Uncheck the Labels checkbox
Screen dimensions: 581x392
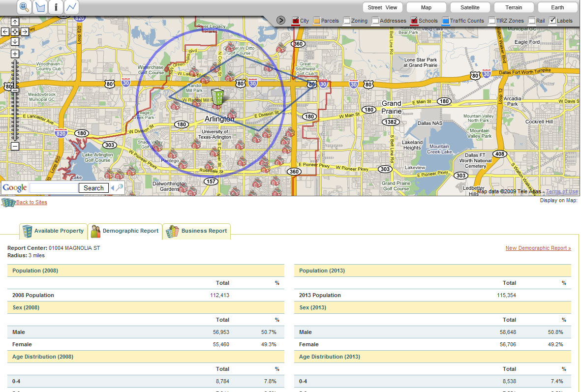coord(552,21)
